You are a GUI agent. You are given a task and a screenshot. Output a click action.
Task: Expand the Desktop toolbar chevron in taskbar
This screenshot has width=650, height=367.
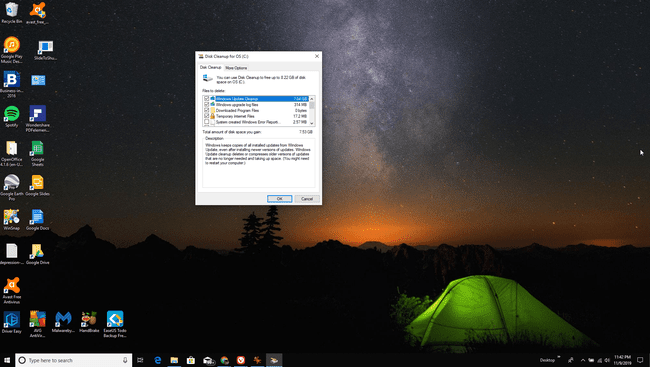click(x=559, y=357)
